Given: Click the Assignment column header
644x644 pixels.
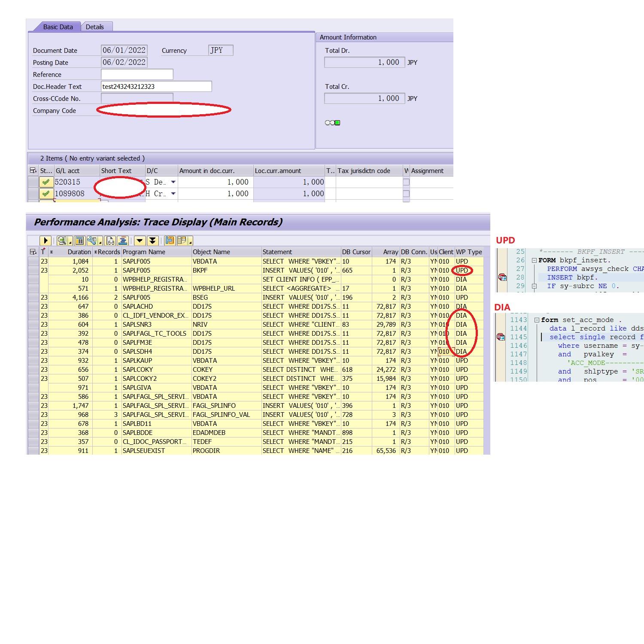Looking at the screenshot, I should click(x=431, y=170).
